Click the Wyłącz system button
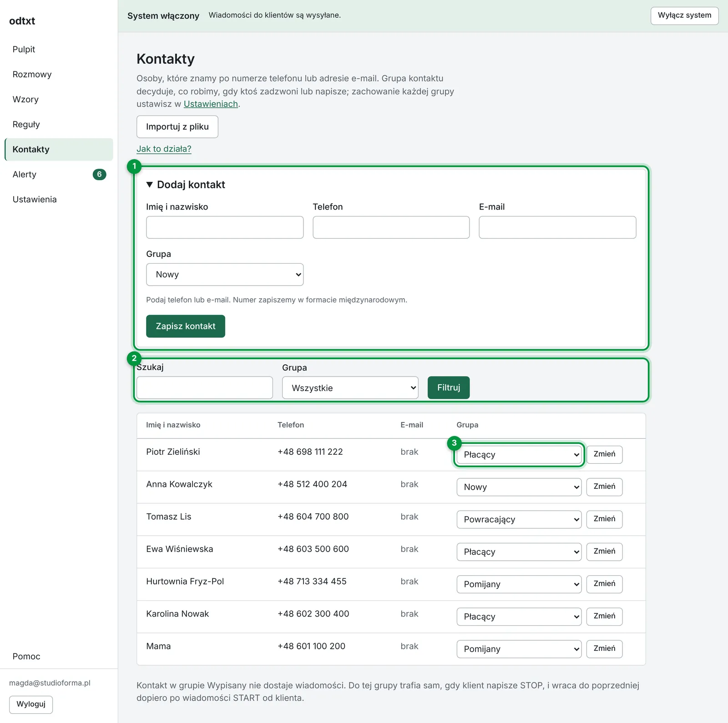 684,15
